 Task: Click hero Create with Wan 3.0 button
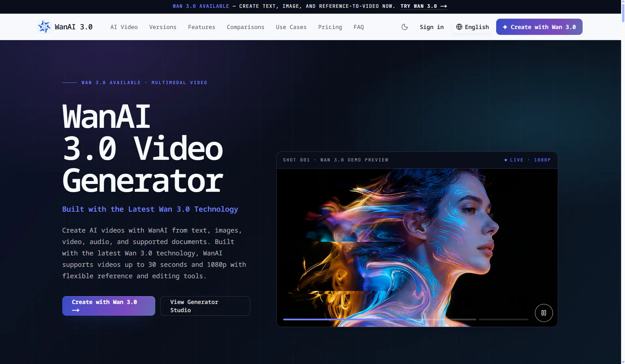pyautogui.click(x=109, y=306)
